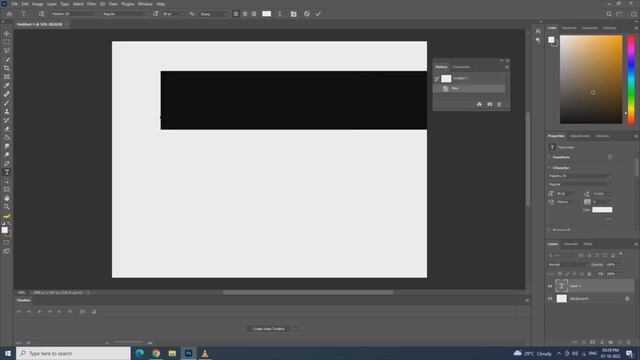Click the lock icon on Background layer
The width and height of the screenshot is (640, 360).
(627, 299)
